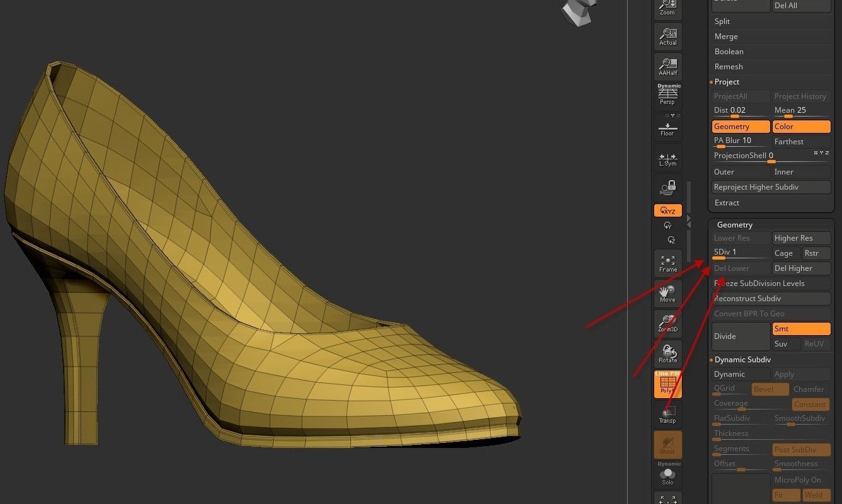Toggle the Bevel button
This screenshot has width=842, height=504.
(x=770, y=389)
